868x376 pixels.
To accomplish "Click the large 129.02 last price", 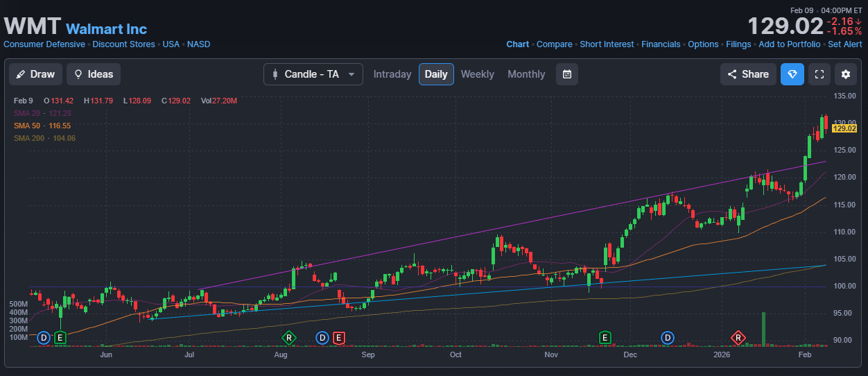I will point(785,26).
